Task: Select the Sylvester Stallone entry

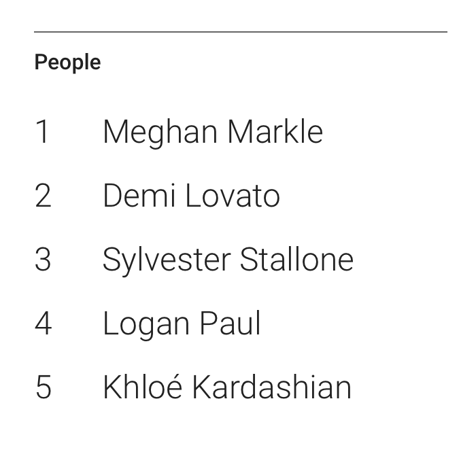Action: (228, 260)
